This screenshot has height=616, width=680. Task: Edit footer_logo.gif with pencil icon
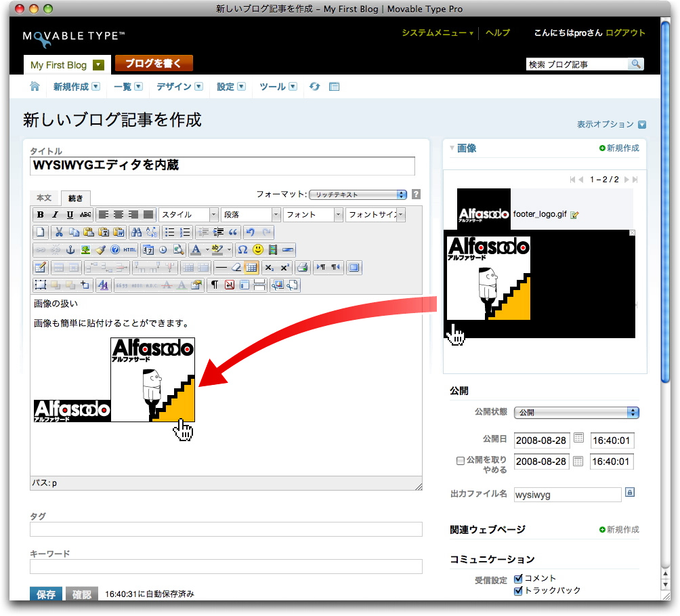(574, 215)
